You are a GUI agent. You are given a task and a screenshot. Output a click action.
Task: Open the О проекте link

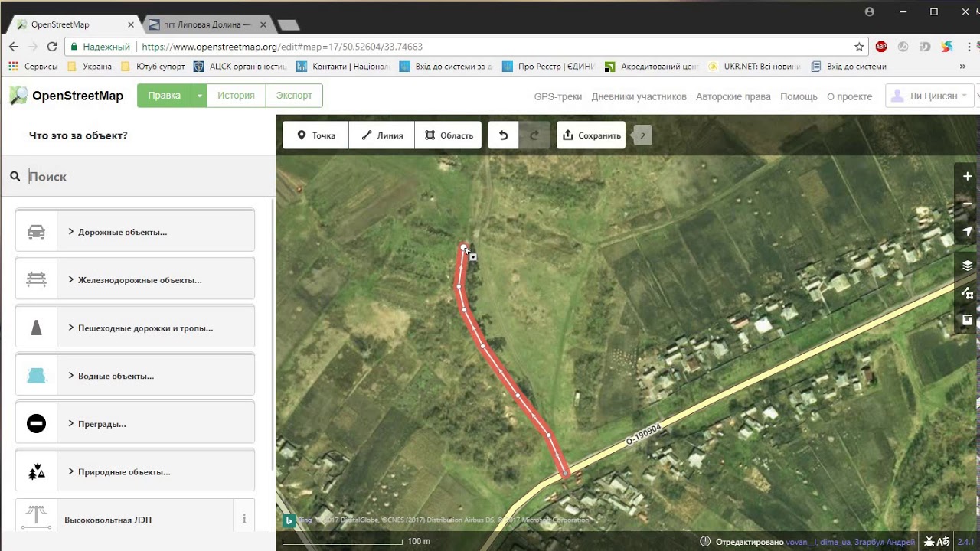pyautogui.click(x=850, y=96)
